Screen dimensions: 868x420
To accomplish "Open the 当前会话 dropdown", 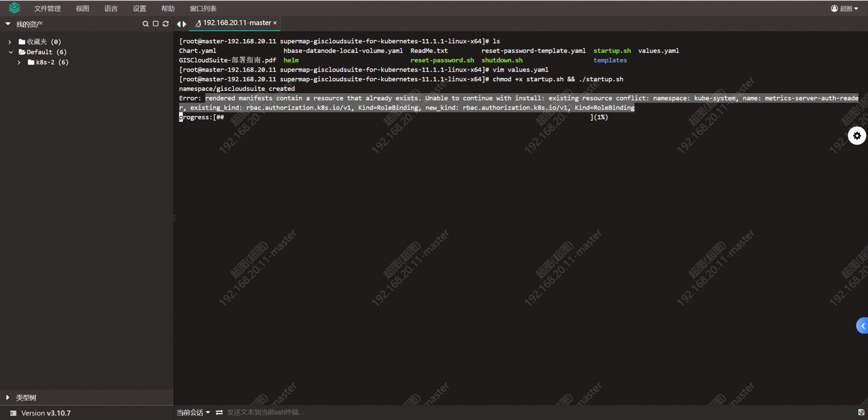I will click(x=194, y=413).
